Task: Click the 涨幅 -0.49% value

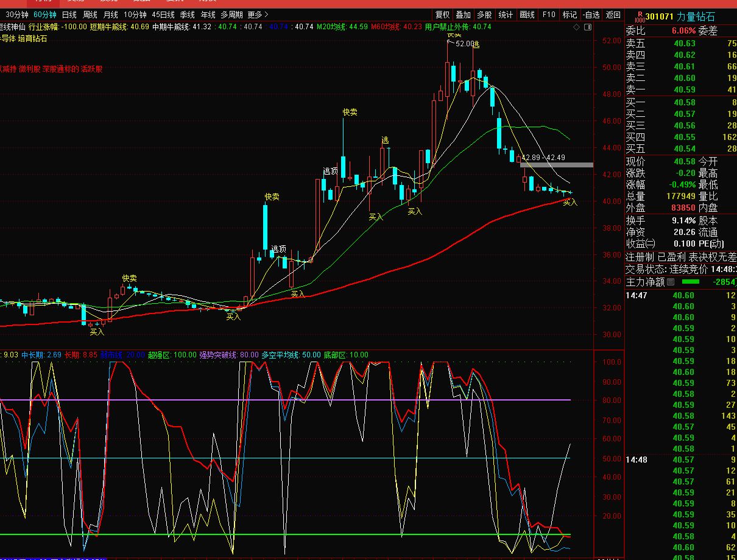Action: [x=682, y=184]
